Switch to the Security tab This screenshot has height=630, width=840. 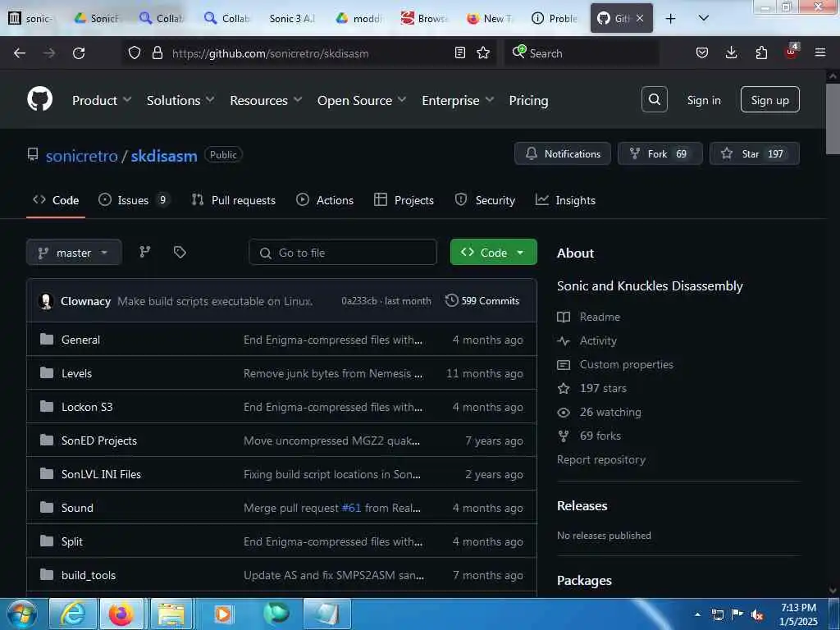click(485, 200)
